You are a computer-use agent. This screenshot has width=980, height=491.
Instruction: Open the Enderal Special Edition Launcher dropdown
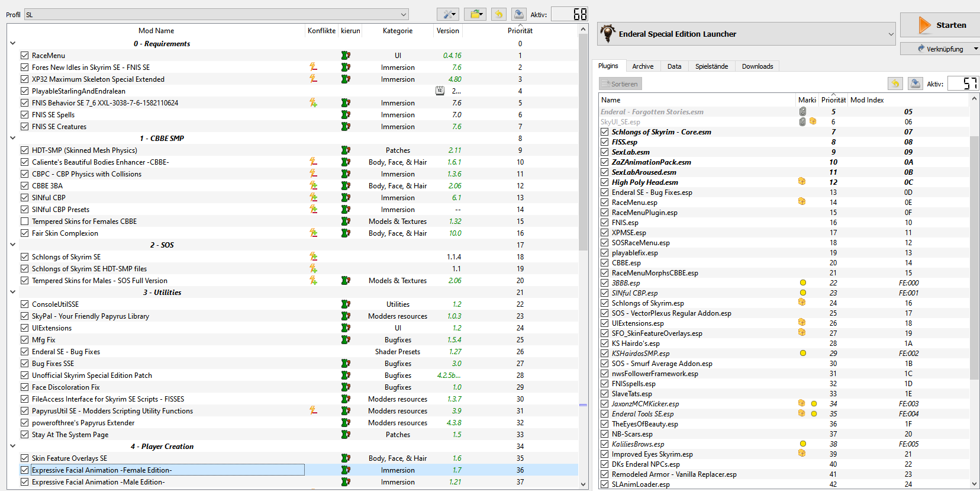click(x=747, y=34)
